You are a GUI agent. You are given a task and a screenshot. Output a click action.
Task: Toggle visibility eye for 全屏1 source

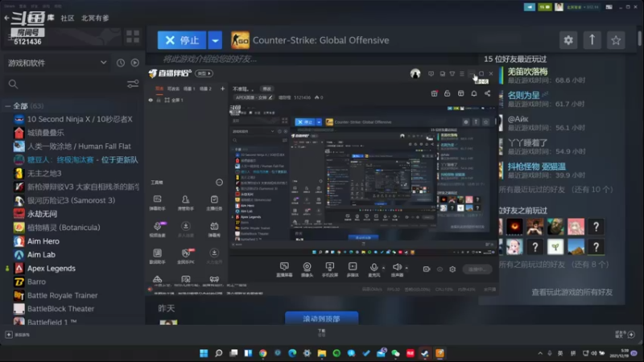coord(151,100)
